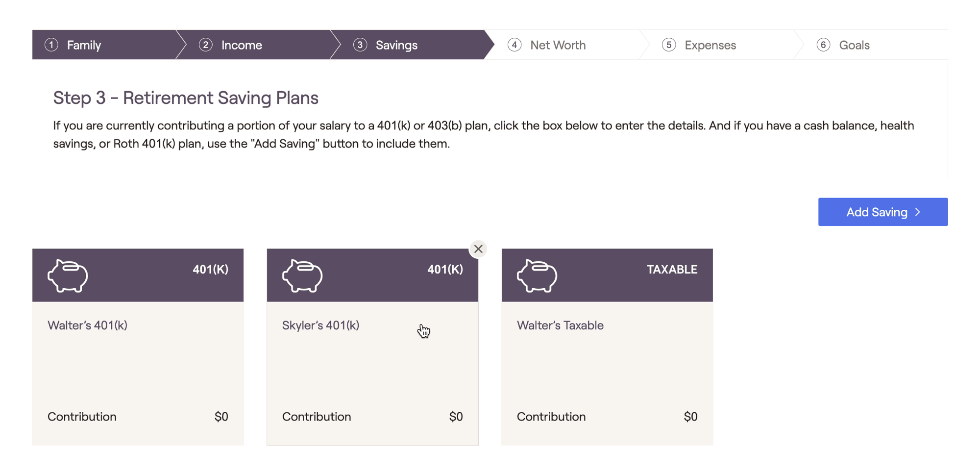Click piggy bank icon on Walter's 401(k) card
The width and height of the screenshot is (980, 473).
(x=68, y=276)
